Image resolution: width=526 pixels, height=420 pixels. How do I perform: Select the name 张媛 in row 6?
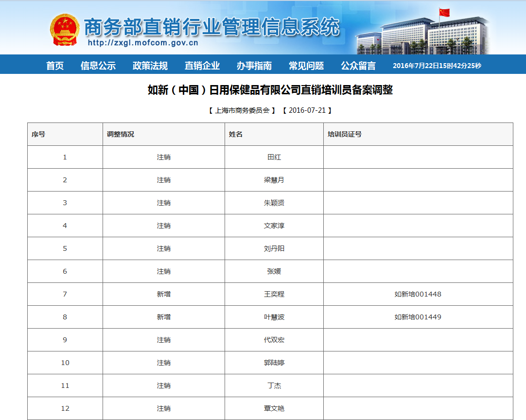pos(274,271)
